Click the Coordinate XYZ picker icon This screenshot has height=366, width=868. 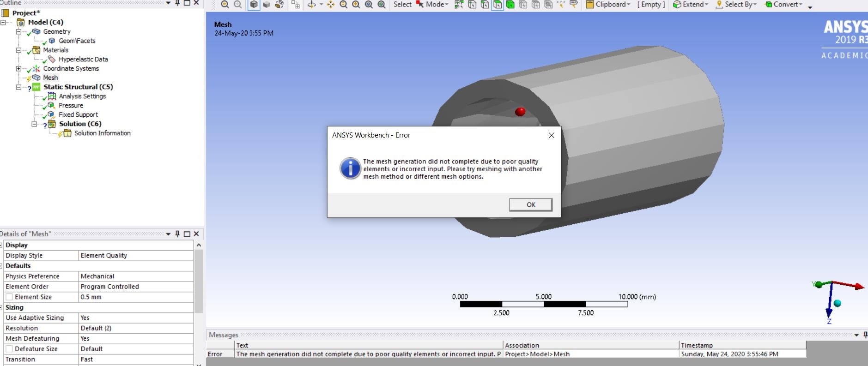point(561,5)
